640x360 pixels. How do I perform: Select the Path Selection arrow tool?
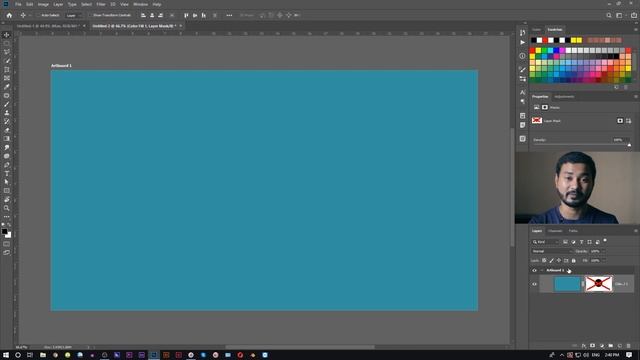coord(7,182)
